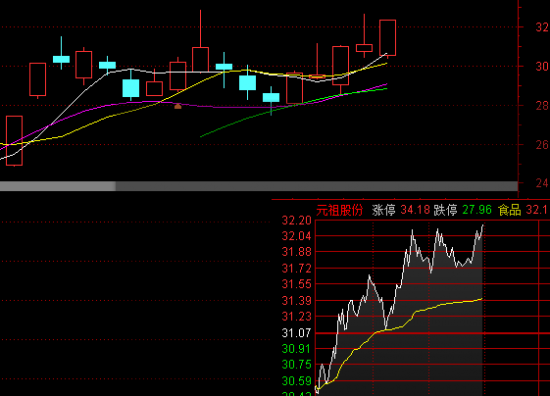550x396 pixels.
Task: Select the rightmost red candlestick
Action: tap(388, 38)
